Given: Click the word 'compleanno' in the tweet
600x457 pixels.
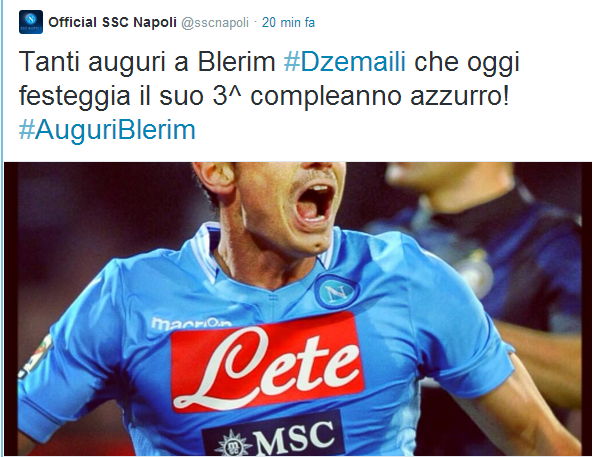Looking at the screenshot, I should (326, 96).
